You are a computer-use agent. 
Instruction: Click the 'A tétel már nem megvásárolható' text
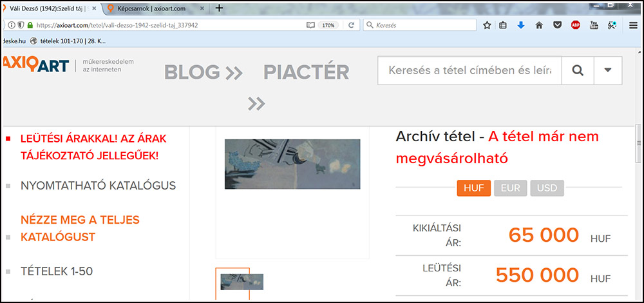[497, 148]
